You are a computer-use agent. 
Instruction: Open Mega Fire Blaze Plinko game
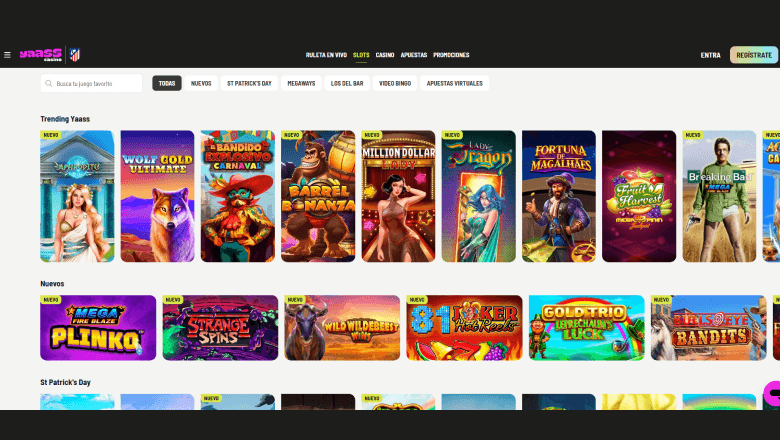point(98,327)
